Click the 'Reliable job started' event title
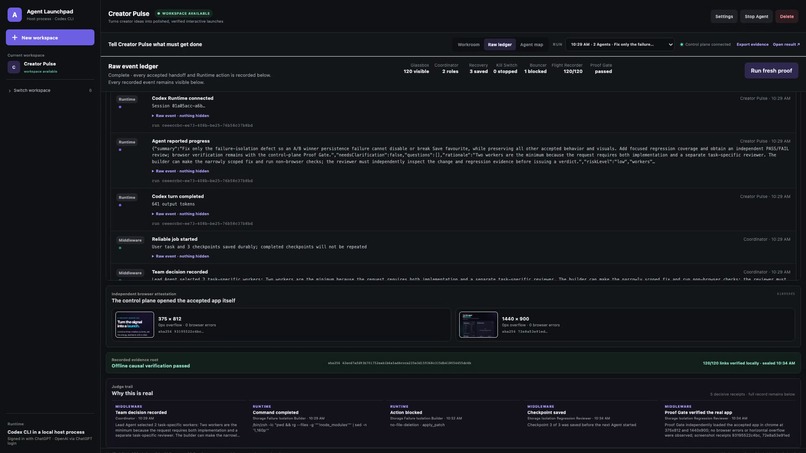Viewport: 806px width, 453px height. click(x=174, y=239)
